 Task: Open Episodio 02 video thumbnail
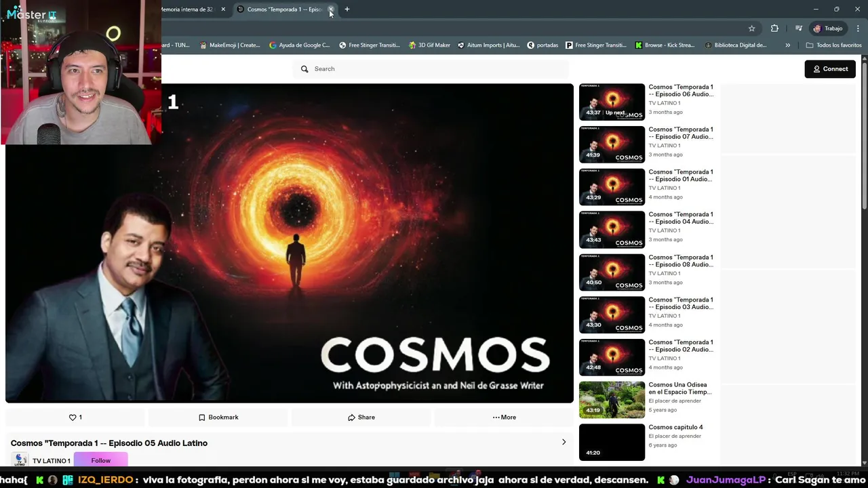(612, 357)
